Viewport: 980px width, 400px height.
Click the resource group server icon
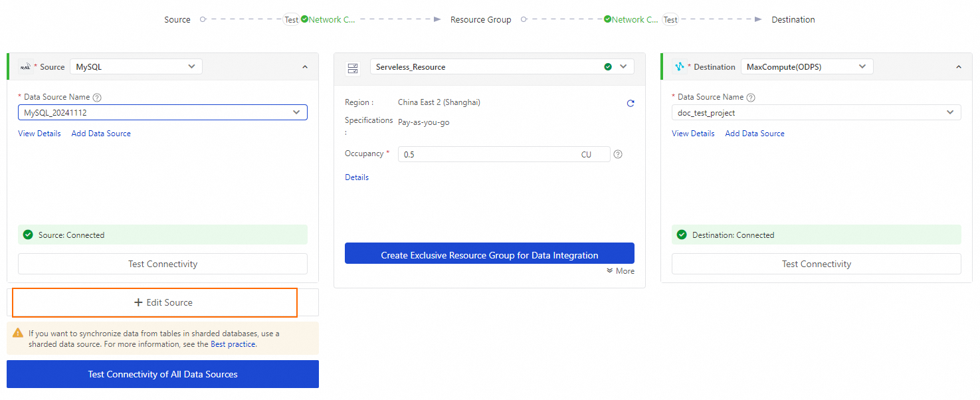coord(353,68)
